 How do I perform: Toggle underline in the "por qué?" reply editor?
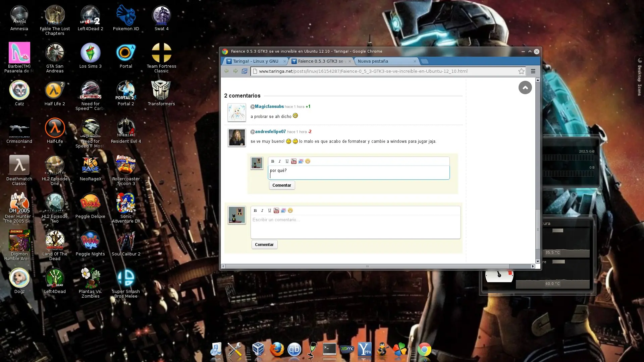point(287,161)
